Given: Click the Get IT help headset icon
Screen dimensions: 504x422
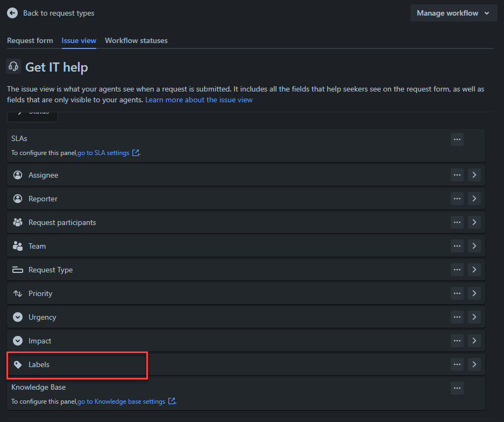Looking at the screenshot, I should pyautogui.click(x=12, y=66).
